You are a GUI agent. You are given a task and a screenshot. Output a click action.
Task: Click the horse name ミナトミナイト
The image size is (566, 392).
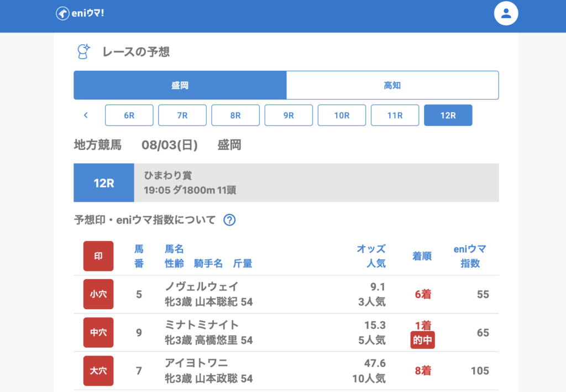point(202,325)
